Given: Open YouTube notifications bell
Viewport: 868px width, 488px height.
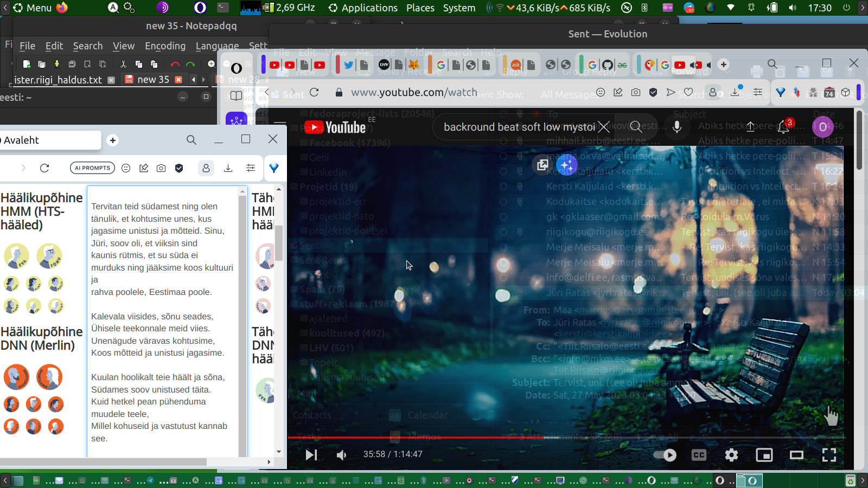Looking at the screenshot, I should click(783, 127).
